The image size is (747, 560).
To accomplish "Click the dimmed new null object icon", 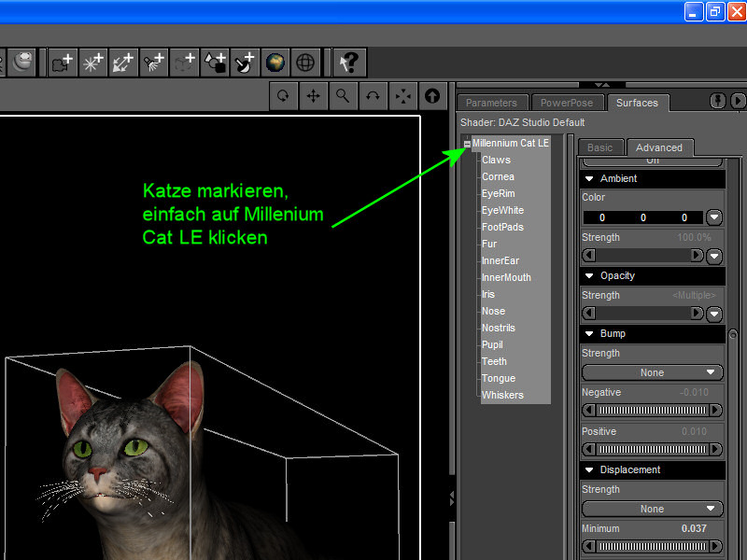I will pos(184,63).
